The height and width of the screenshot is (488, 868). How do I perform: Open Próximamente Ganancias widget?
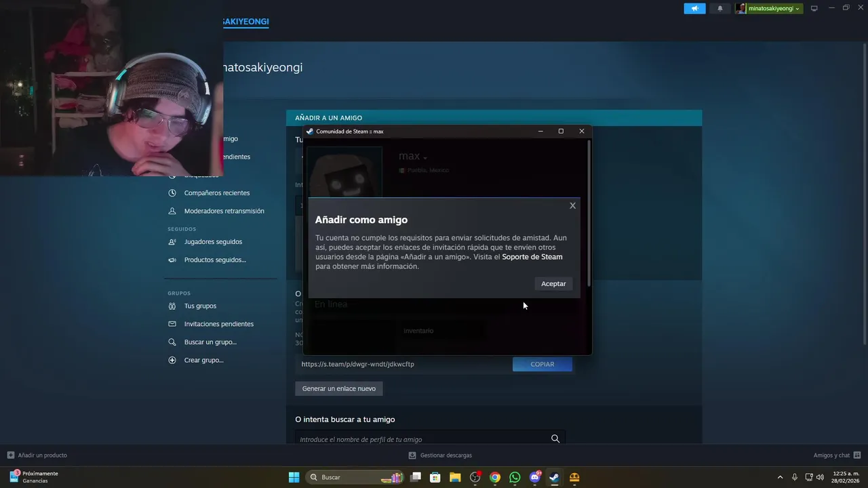33,477
